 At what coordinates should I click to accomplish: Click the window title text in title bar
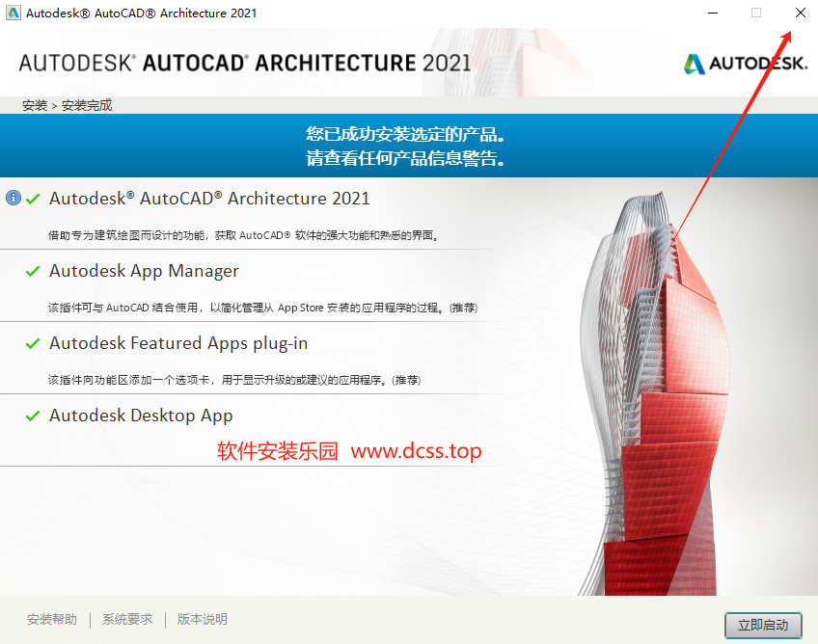coord(142,13)
